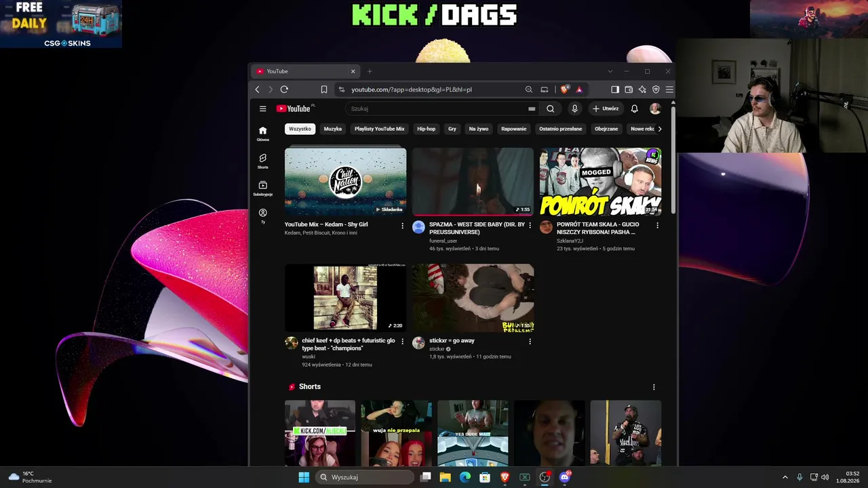The width and height of the screenshot is (868, 488).
Task: Open YouTube notifications bell
Action: coord(634,108)
